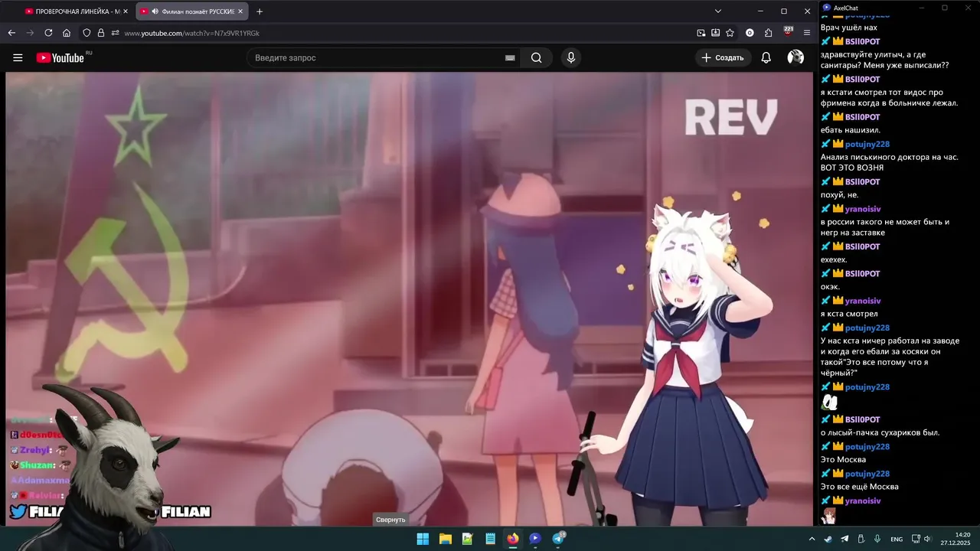
Task: Go back with the browser back arrow
Action: coord(11,33)
